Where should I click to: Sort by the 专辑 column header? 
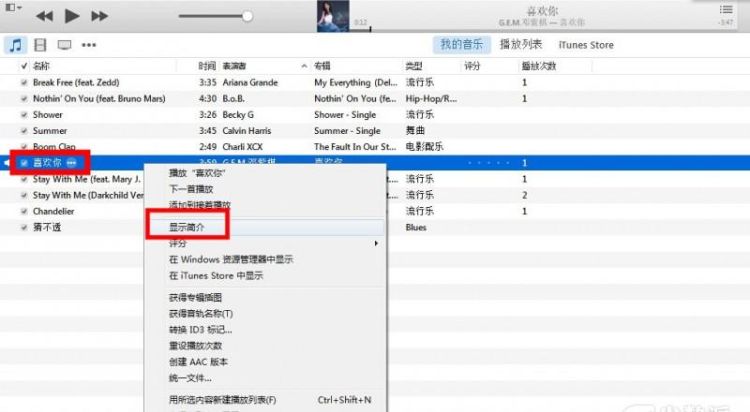(322, 66)
